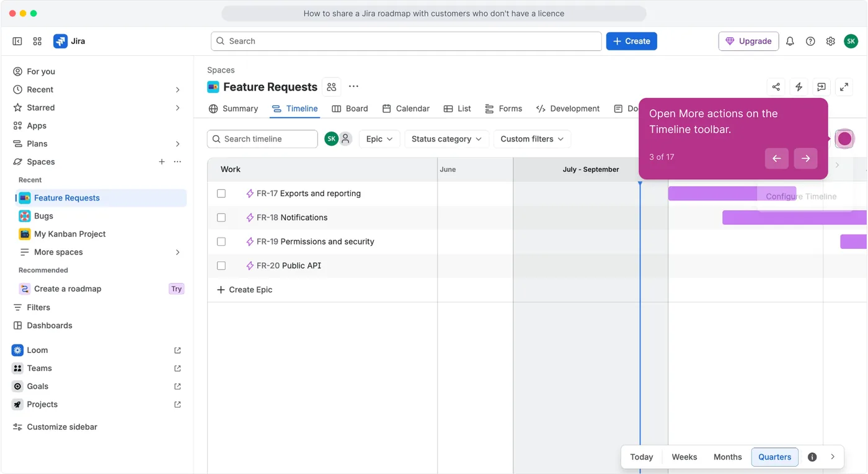Tick the checkbox for FR-17 Exports and reporting

[x=221, y=194]
